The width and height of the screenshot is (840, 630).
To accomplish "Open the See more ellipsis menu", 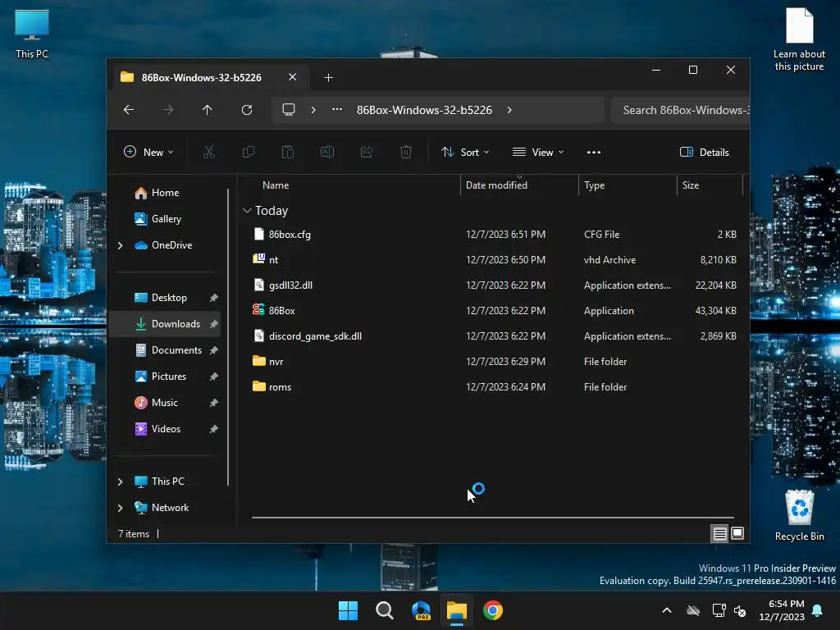I will (x=594, y=152).
